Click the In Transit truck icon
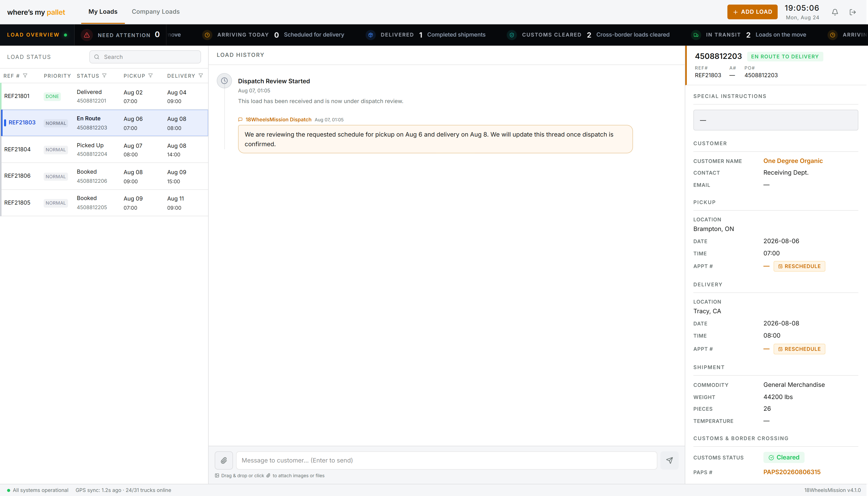Screen dimensions: 868x496 click(696, 35)
